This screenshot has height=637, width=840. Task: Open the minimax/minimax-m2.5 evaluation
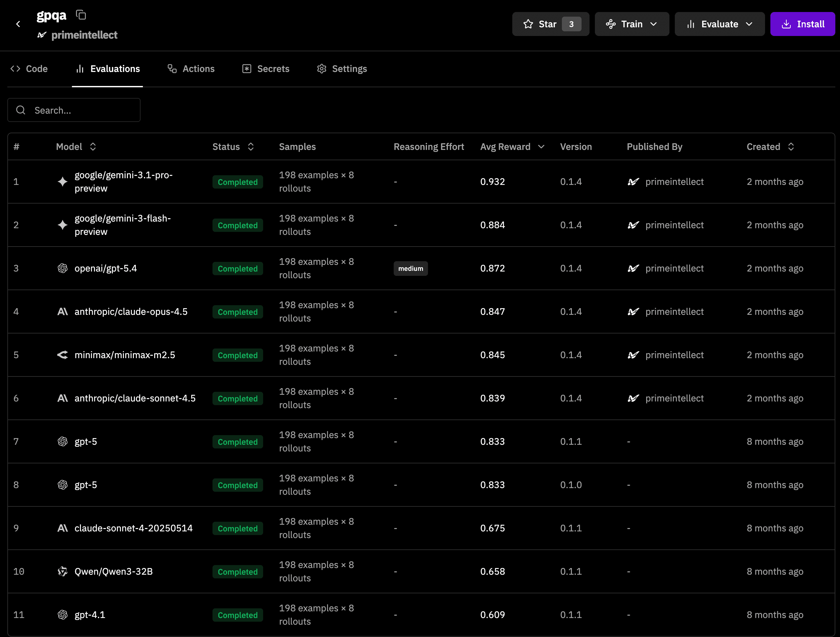(x=125, y=355)
